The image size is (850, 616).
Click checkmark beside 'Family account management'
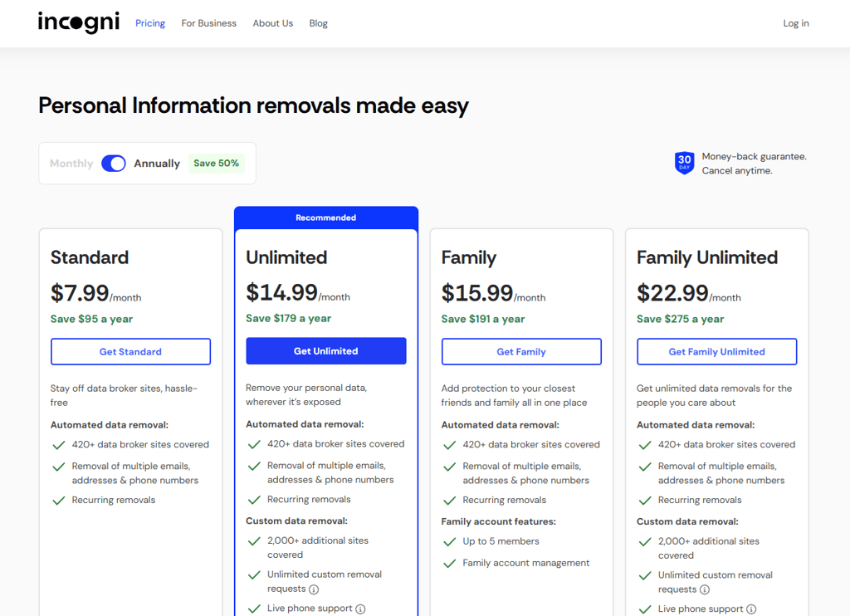[x=449, y=564]
